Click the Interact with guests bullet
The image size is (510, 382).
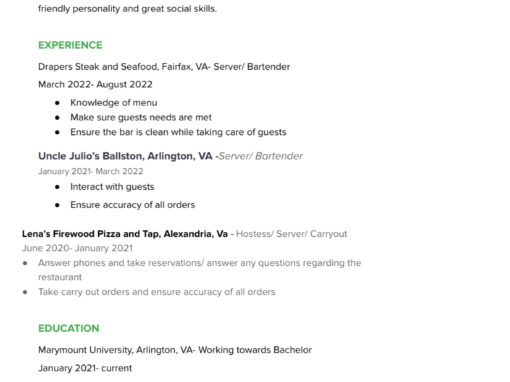point(112,187)
